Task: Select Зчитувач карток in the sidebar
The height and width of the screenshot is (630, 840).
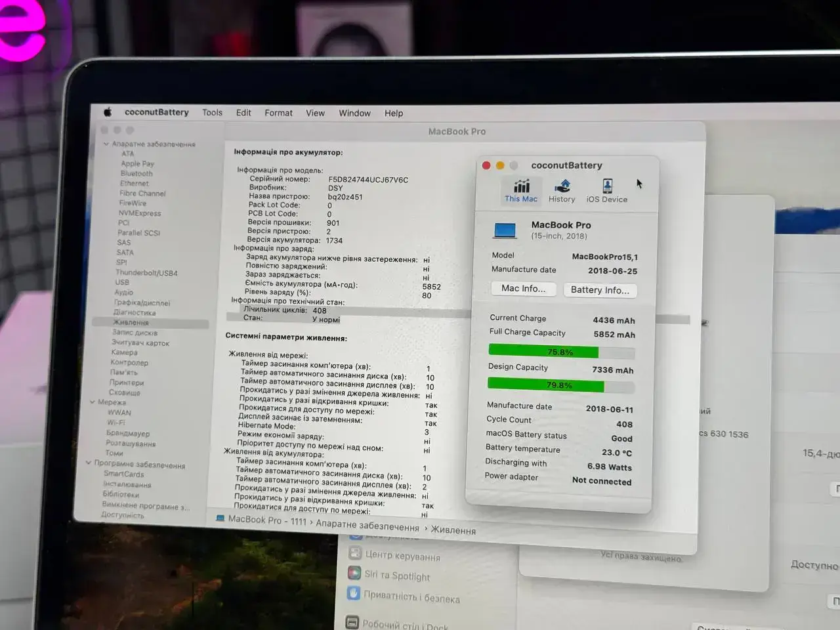Action: click(x=140, y=343)
